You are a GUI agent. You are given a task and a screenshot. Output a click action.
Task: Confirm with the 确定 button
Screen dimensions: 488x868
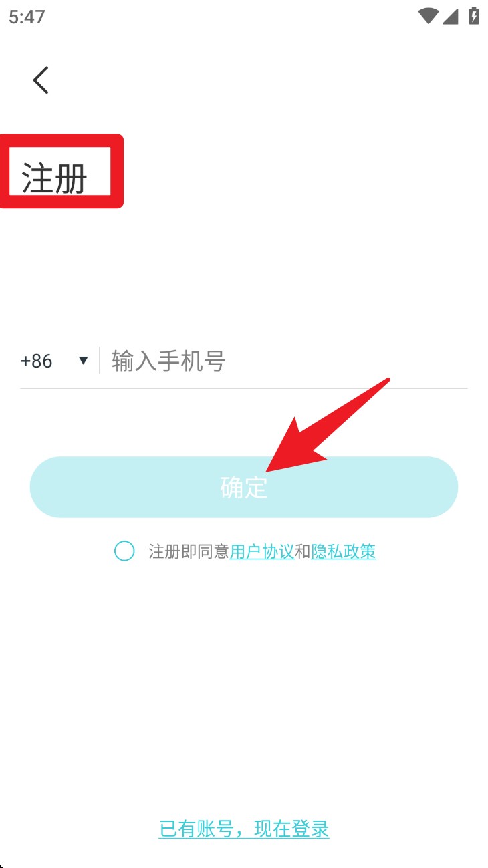click(x=244, y=487)
